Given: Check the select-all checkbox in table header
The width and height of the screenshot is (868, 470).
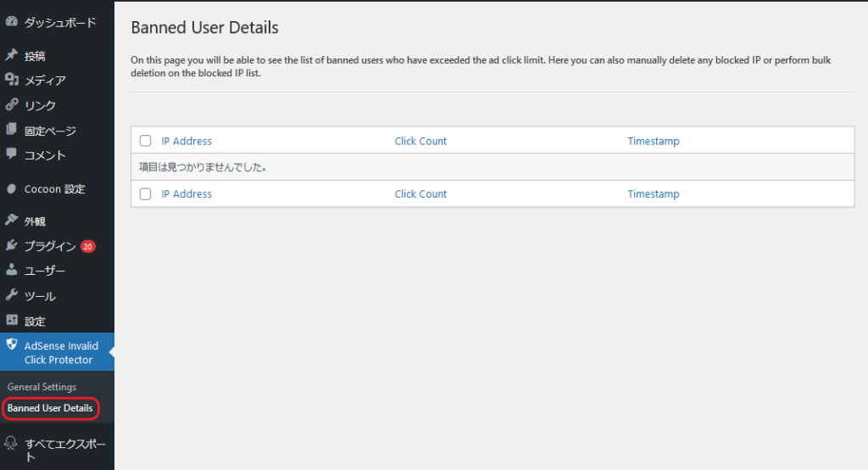Looking at the screenshot, I should tap(145, 141).
